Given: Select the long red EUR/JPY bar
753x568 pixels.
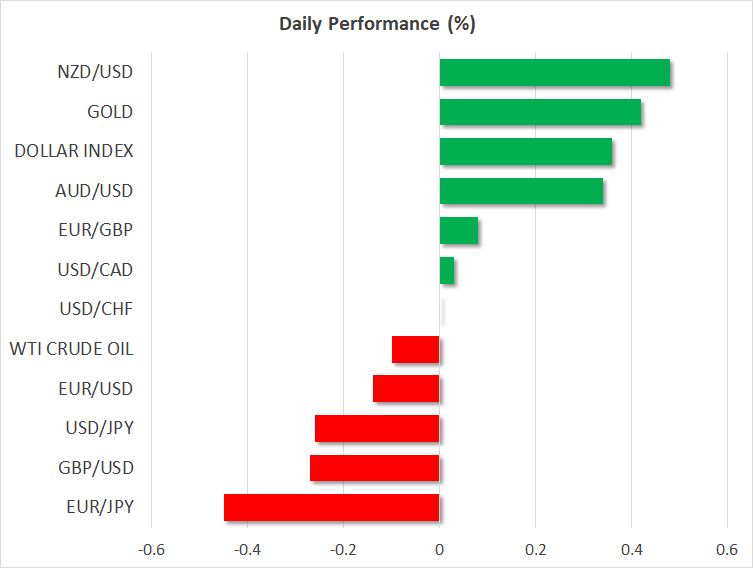Looking at the screenshot, I should click(x=331, y=507).
